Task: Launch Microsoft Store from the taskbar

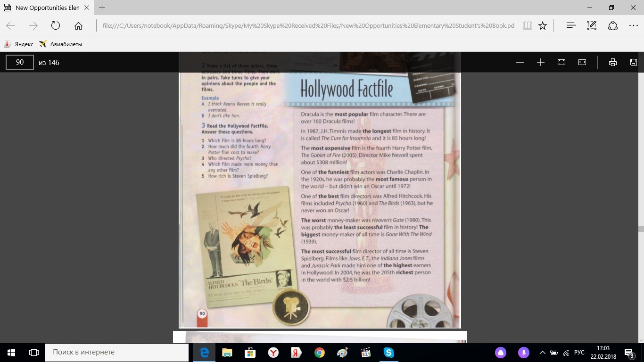Action: point(250,353)
